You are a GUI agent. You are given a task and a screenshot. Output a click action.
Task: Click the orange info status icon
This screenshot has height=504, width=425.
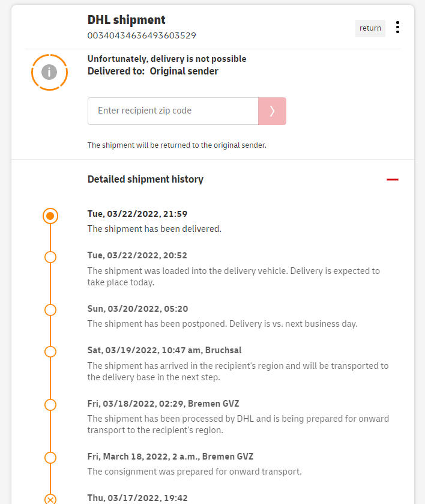click(x=49, y=72)
